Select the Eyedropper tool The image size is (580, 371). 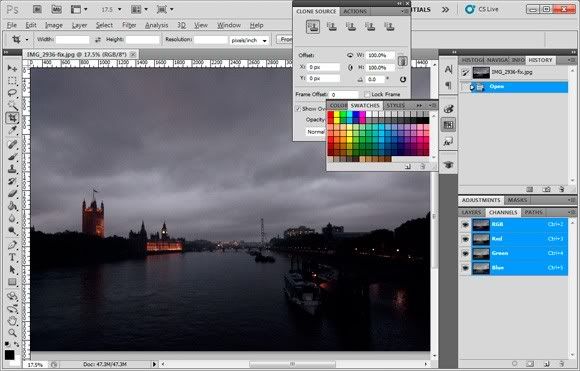coord(12,130)
